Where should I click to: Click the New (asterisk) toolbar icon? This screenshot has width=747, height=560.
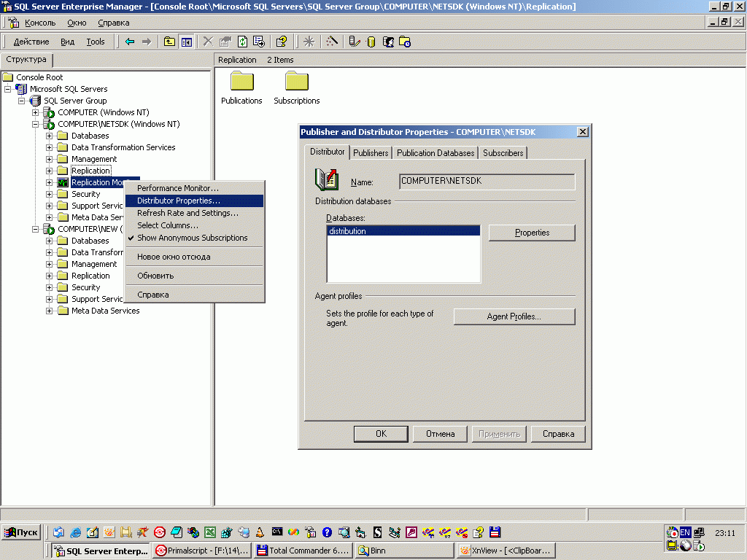(309, 42)
